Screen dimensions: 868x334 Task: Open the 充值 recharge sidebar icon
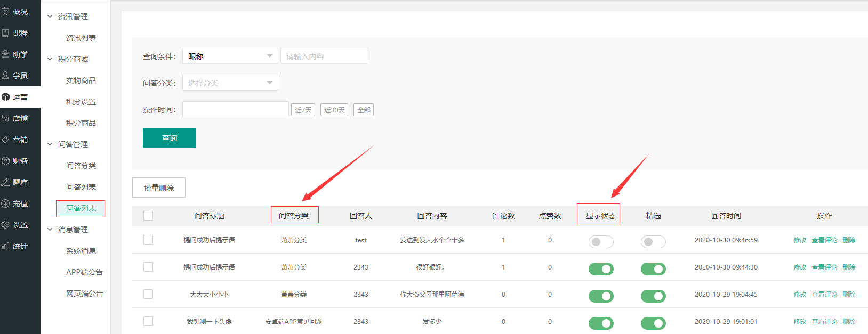pyautogui.click(x=5, y=203)
